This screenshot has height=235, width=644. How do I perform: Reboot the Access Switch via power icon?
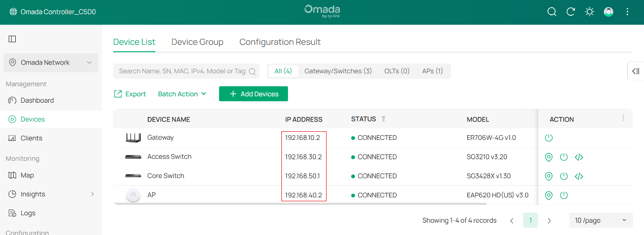564,157
